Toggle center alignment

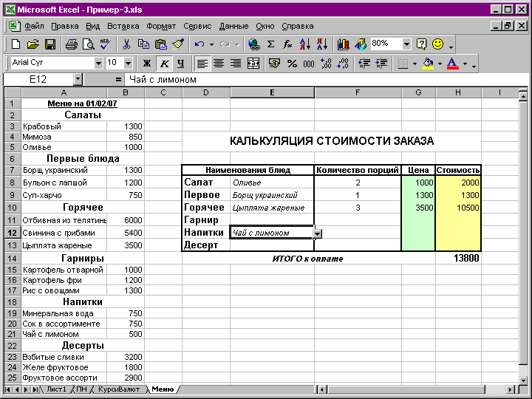tap(219, 63)
